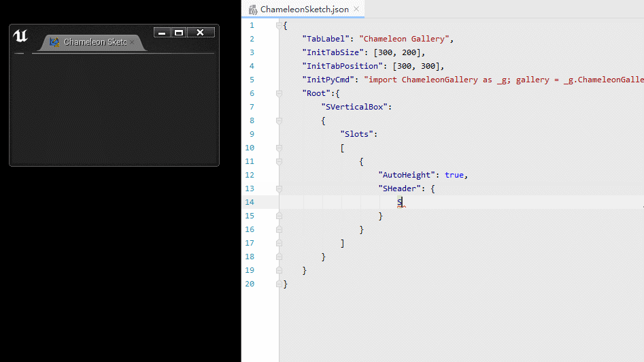
Task: Click the import ChameleonGallery command string
Action: (x=503, y=80)
